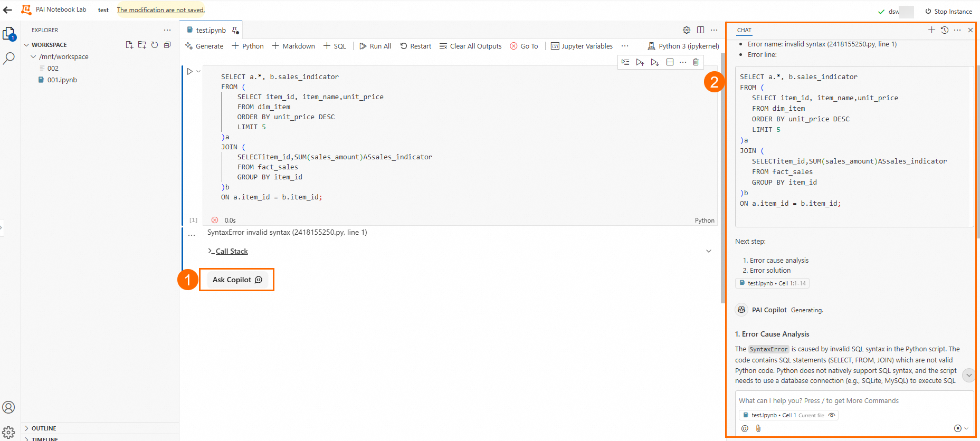
Task: Add a Python cell
Action: [248, 46]
